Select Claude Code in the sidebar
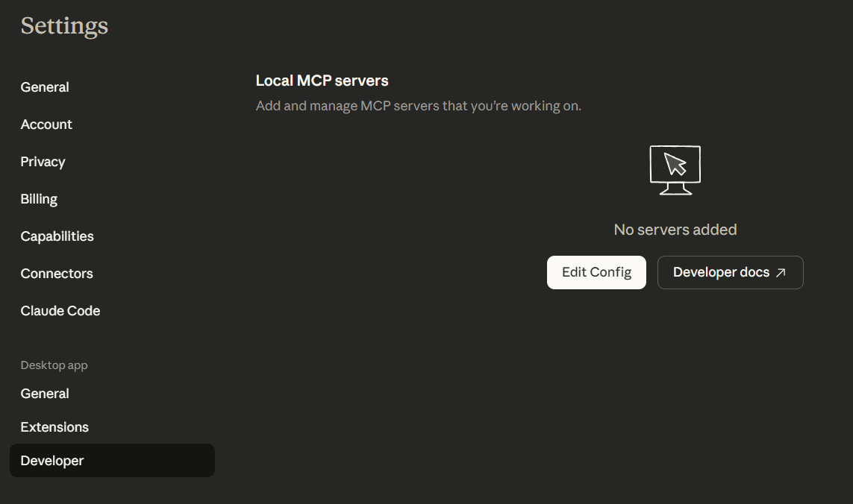The height and width of the screenshot is (504, 853). [60, 311]
